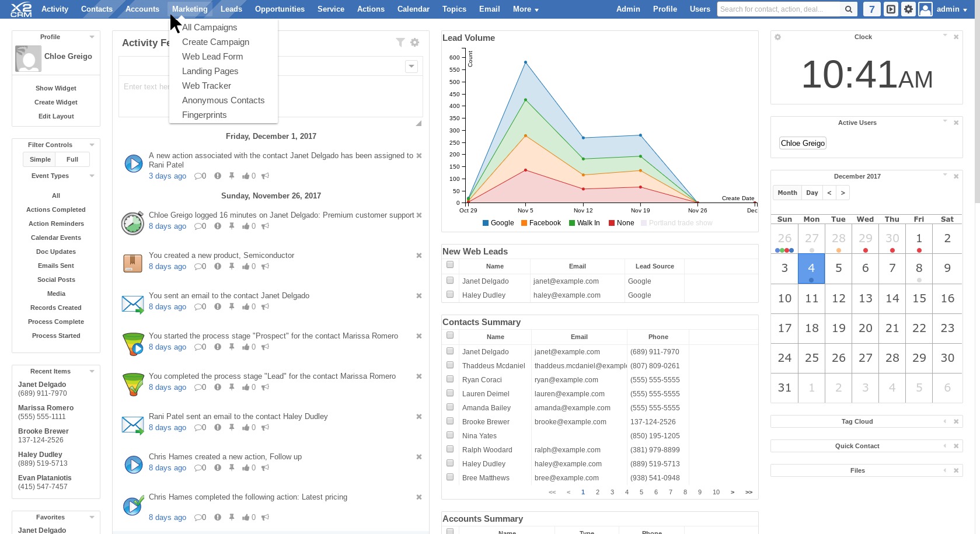Image resolution: width=980 pixels, height=534 pixels.
Task: Open the settings gear in the top bar
Action: [908, 9]
